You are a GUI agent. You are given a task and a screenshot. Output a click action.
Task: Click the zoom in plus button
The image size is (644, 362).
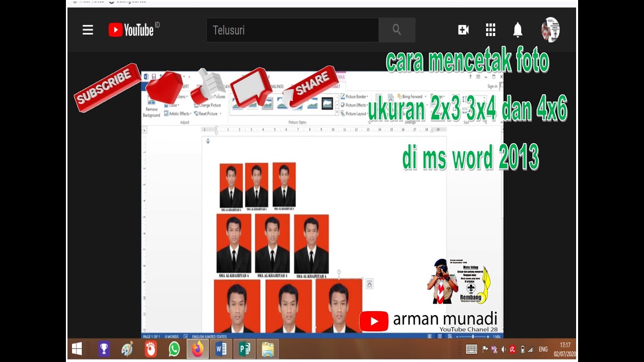(488, 336)
